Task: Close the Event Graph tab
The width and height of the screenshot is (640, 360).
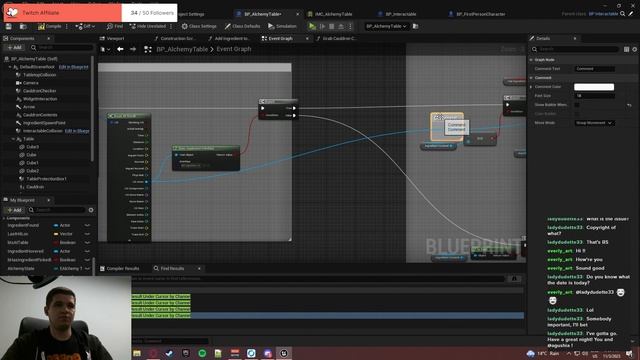Action: (307, 38)
